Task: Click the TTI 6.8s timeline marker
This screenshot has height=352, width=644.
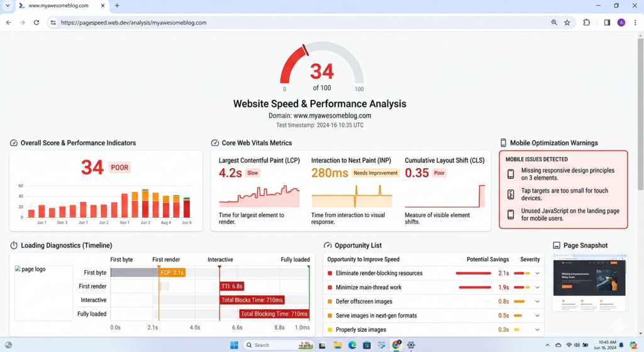Action: click(231, 287)
